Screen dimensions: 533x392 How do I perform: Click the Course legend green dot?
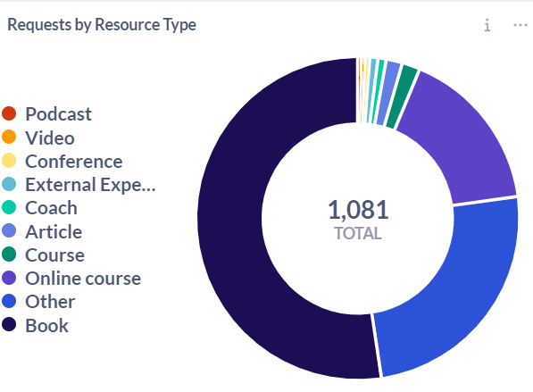pyautogui.click(x=9, y=254)
